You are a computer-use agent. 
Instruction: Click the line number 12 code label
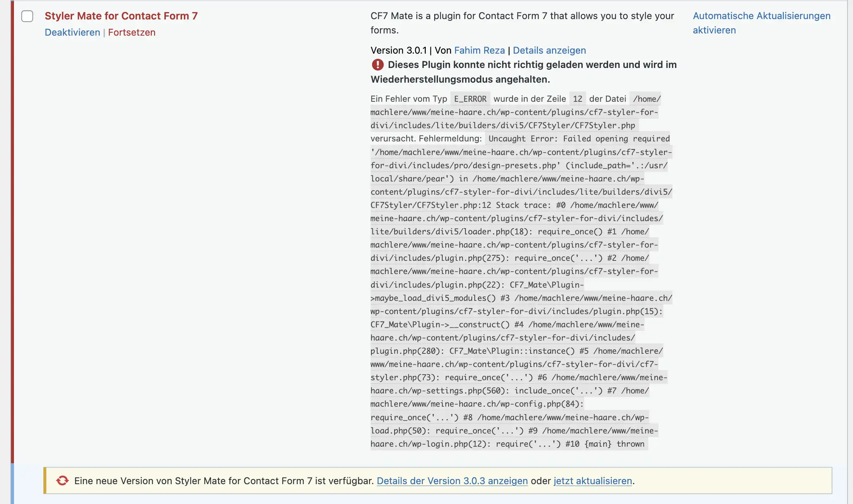(x=578, y=99)
